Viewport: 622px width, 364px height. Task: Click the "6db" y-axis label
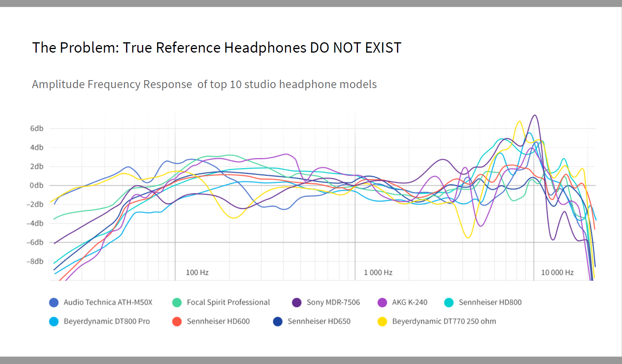(37, 128)
